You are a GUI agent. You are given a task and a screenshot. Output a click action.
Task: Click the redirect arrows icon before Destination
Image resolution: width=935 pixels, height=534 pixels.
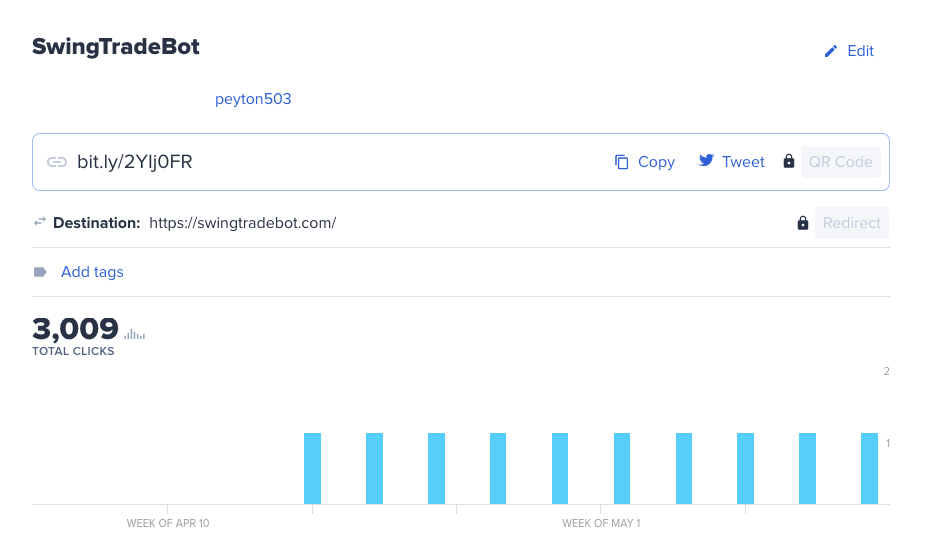[39, 222]
